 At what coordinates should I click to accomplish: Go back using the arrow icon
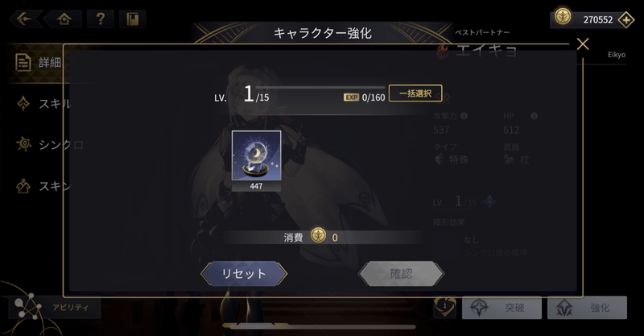pyautogui.click(x=26, y=19)
